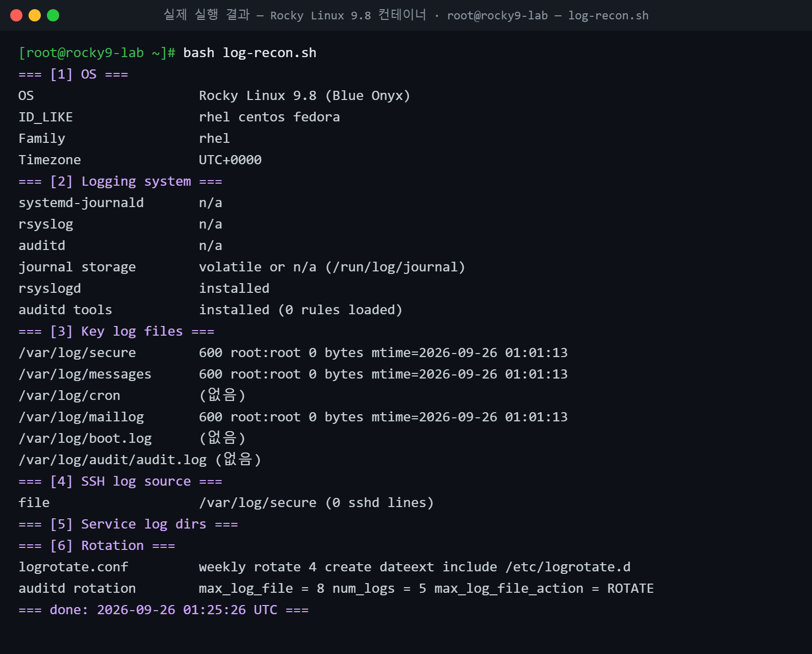Viewport: 812px width, 654px height.
Task: Click the 'logrotate.conf' label
Action: (73, 567)
